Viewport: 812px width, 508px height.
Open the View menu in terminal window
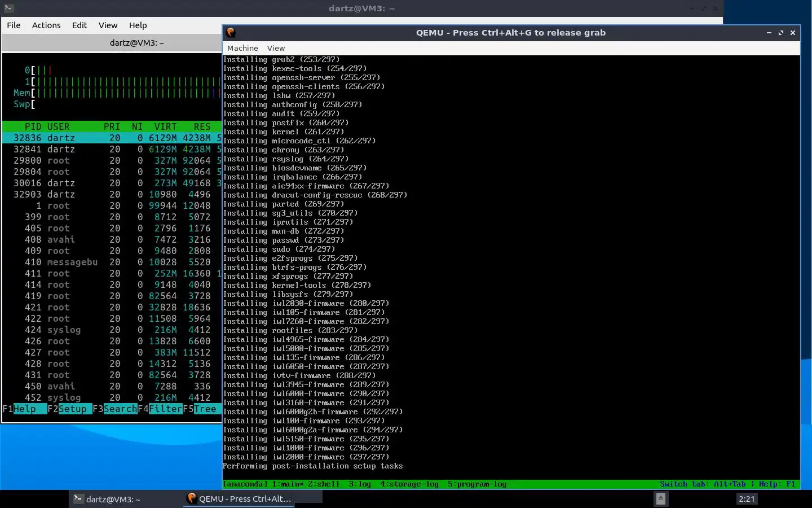108,25
